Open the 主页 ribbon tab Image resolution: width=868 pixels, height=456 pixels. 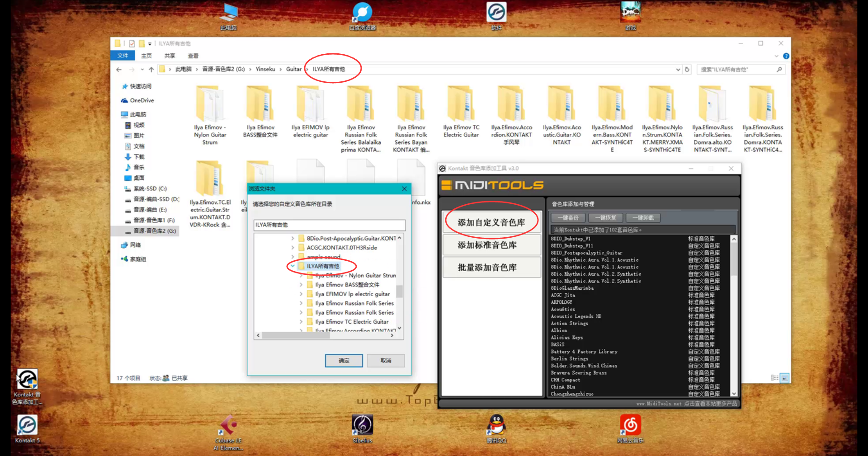click(146, 56)
